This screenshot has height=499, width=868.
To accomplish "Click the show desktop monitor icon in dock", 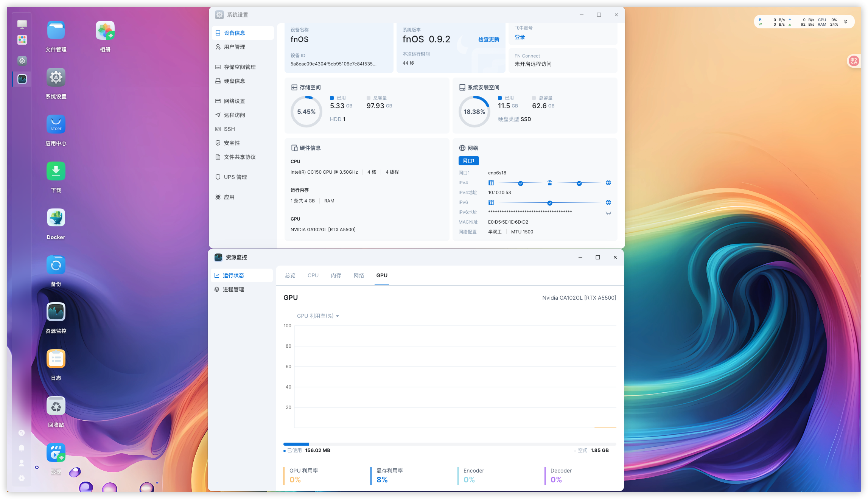I will coord(22,24).
